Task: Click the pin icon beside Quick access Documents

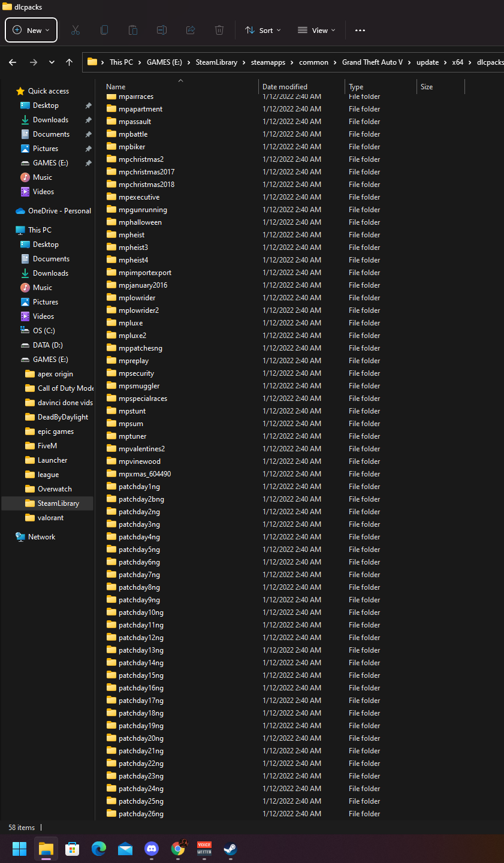Action: click(x=88, y=134)
